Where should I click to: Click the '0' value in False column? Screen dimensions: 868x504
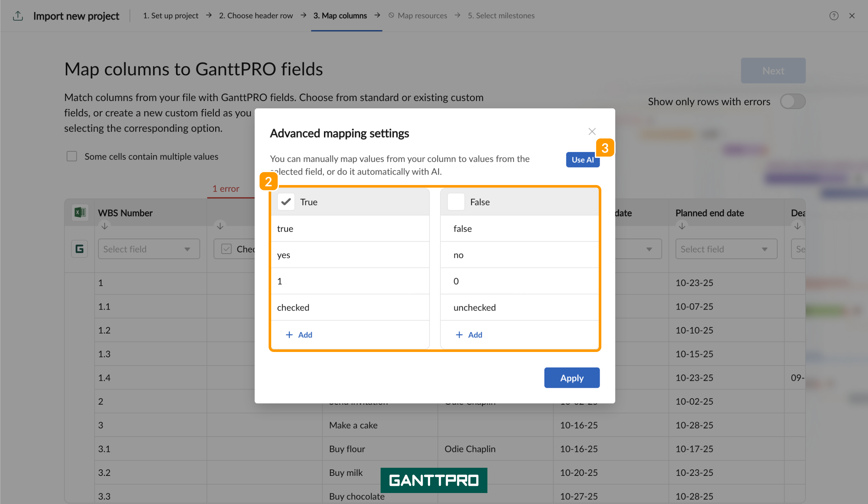(x=519, y=281)
